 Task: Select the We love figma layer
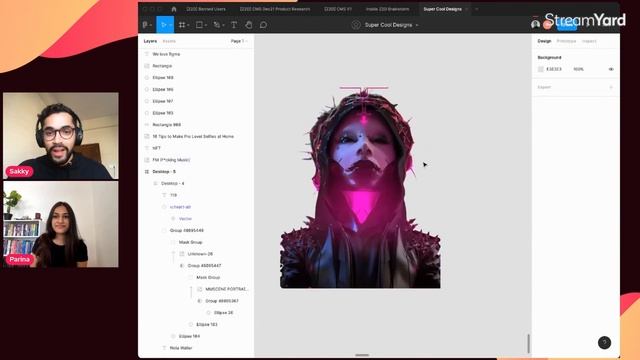[166, 54]
